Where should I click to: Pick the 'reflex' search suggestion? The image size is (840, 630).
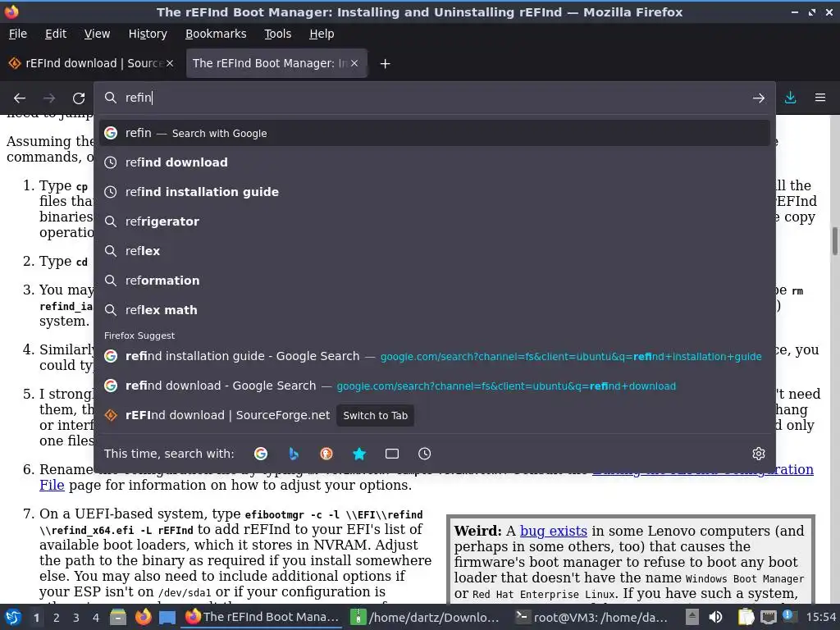pos(435,251)
